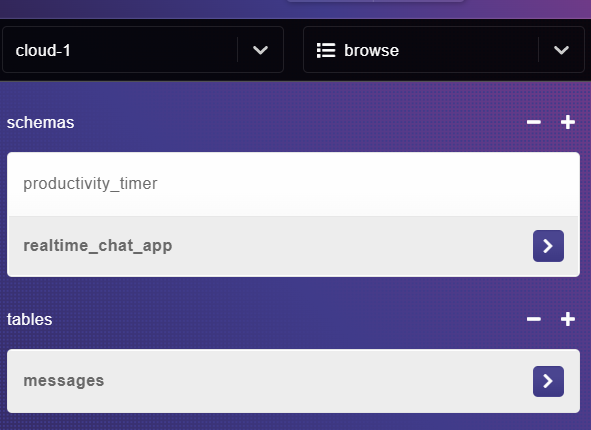
Task: Click the realtime_chat_app name text
Action: 98,246
